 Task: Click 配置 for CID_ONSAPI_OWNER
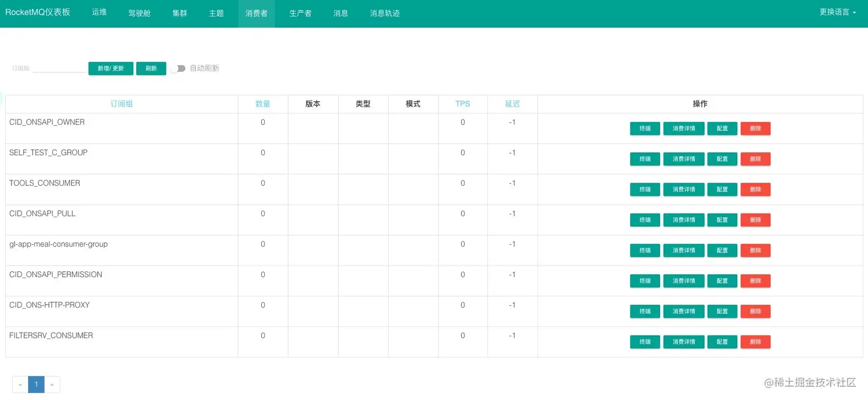(x=722, y=129)
